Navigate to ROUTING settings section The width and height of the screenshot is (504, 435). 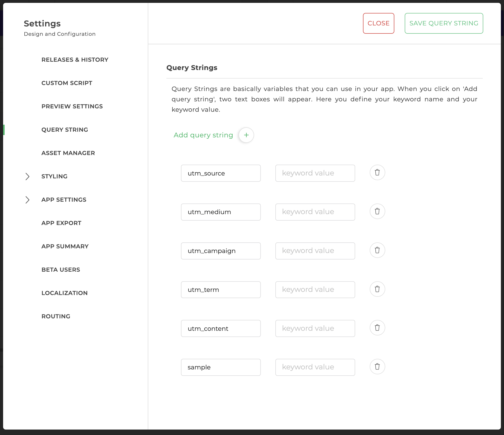56,316
